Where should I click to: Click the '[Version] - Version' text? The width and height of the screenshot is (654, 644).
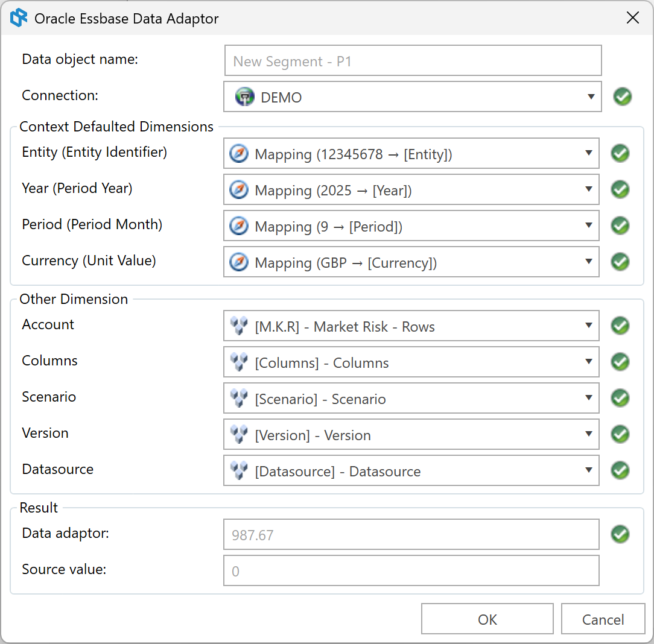(313, 435)
